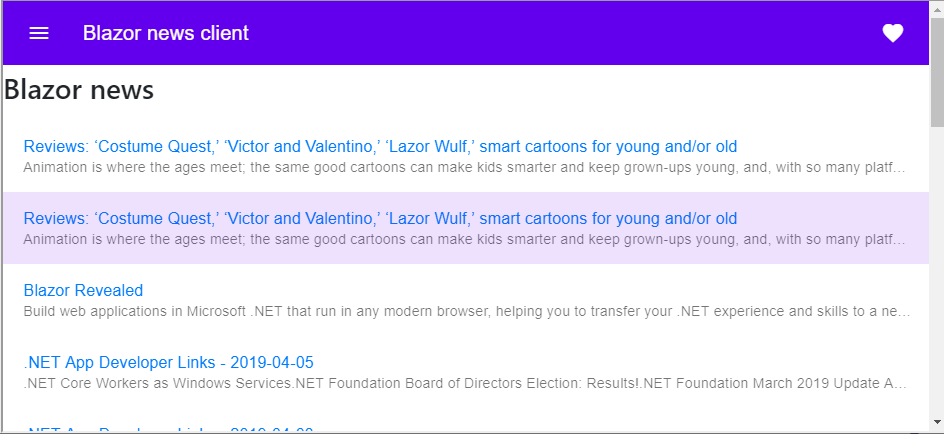This screenshot has height=434, width=944.
Task: Select the lavender highlighted news list row
Action: pyautogui.click(x=466, y=228)
